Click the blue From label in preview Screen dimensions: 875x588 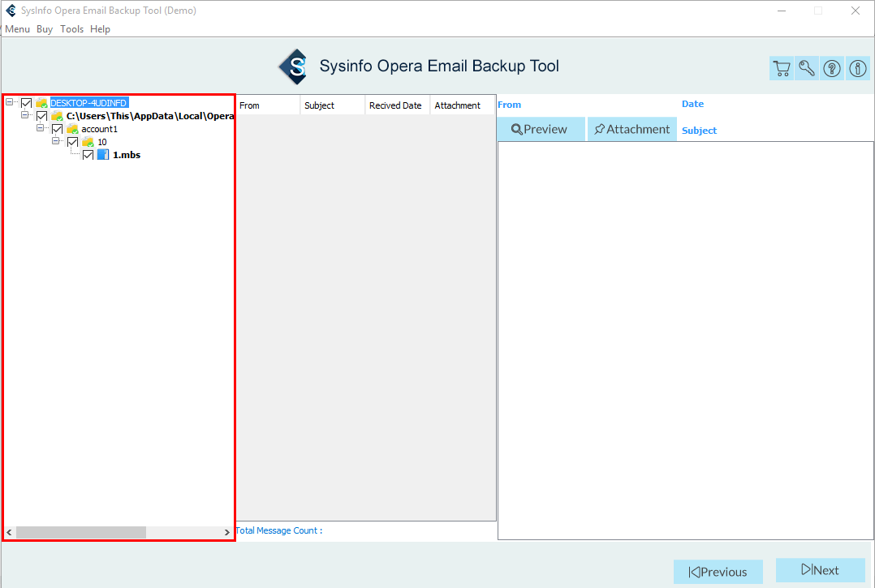tap(509, 105)
